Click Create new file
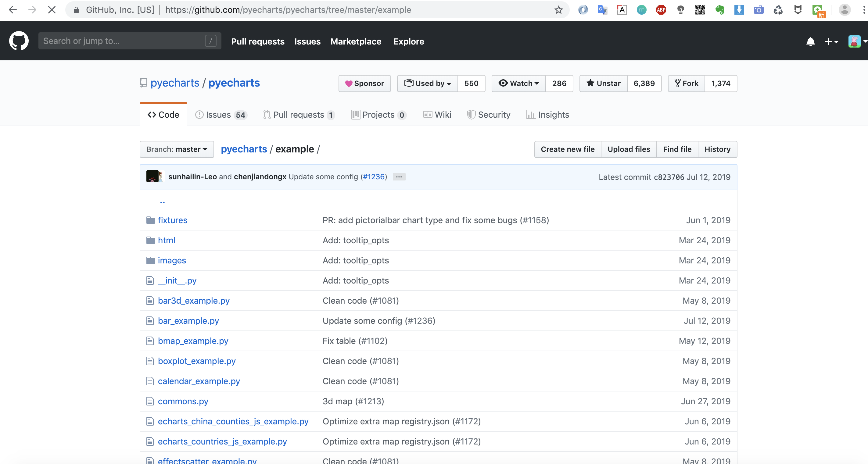 [568, 149]
